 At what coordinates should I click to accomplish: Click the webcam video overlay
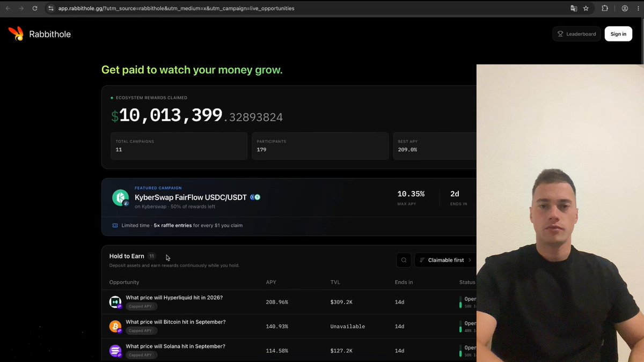[x=560, y=213]
